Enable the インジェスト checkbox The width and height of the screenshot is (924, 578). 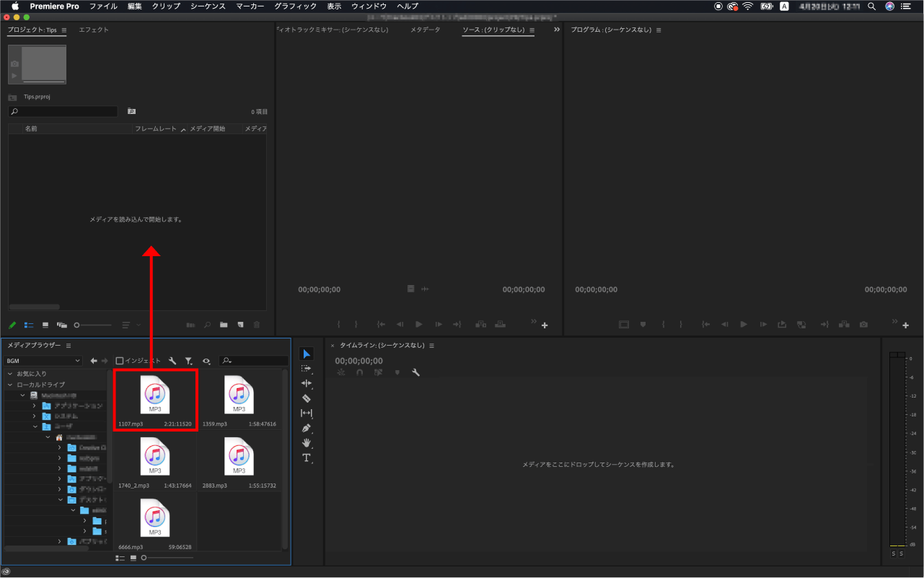[x=120, y=361]
